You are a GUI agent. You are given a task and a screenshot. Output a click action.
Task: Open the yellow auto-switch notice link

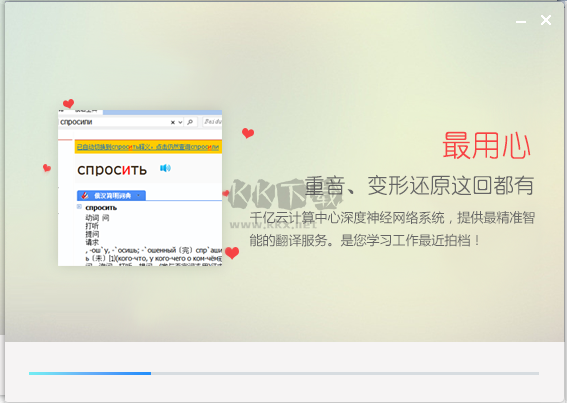pyautogui.click(x=148, y=147)
